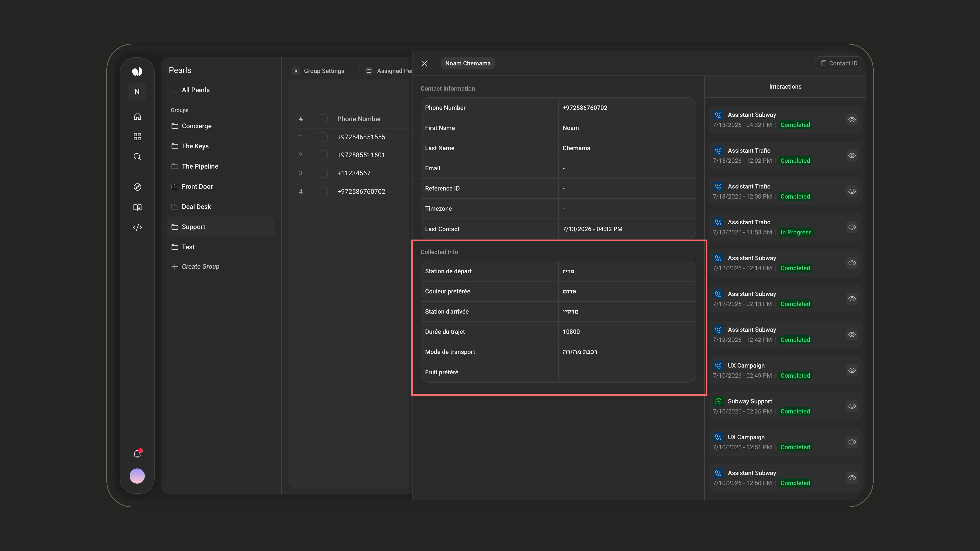View Assistant Trafic 12:02 PM interaction
Image resolution: width=980 pixels, height=551 pixels.
852,156
